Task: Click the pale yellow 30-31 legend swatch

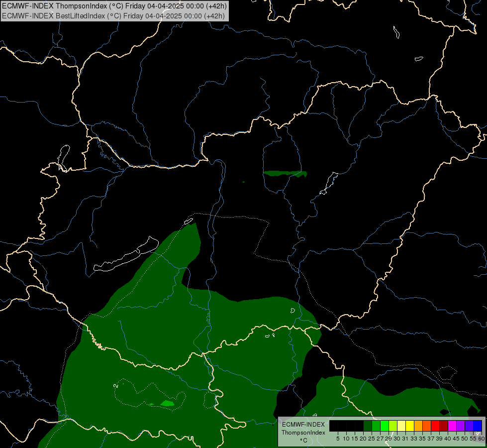Action: pos(401,426)
